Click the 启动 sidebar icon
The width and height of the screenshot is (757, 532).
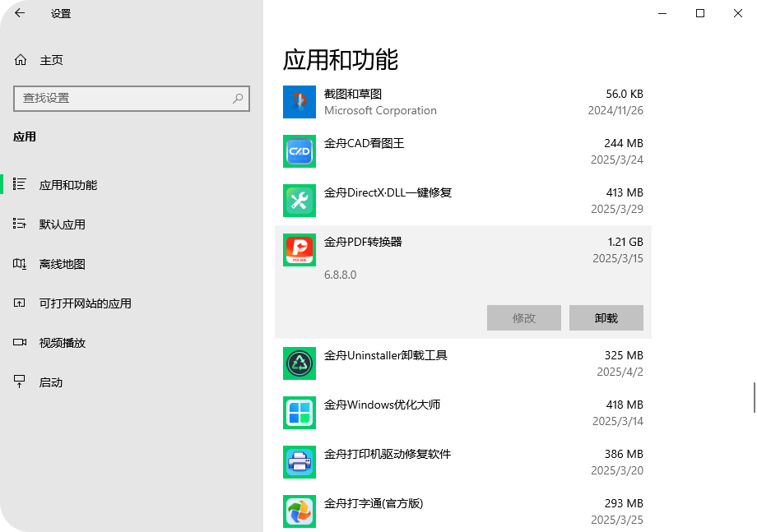(19, 382)
